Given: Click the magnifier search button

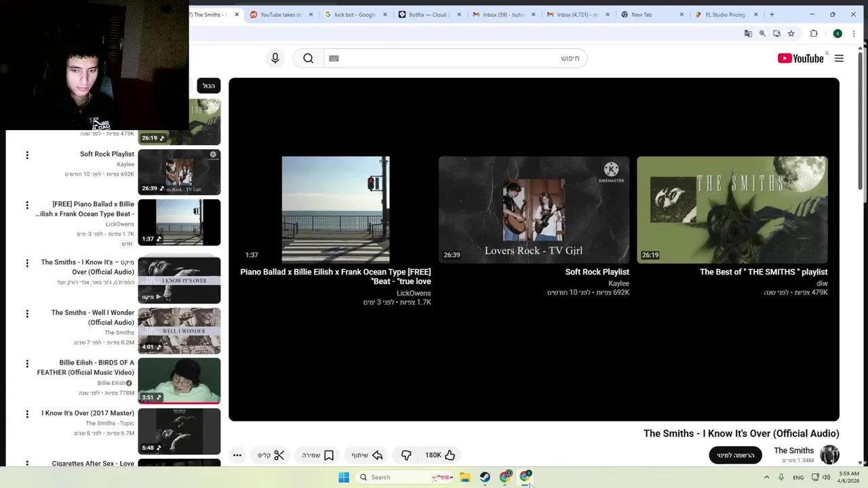Looking at the screenshot, I should point(308,58).
